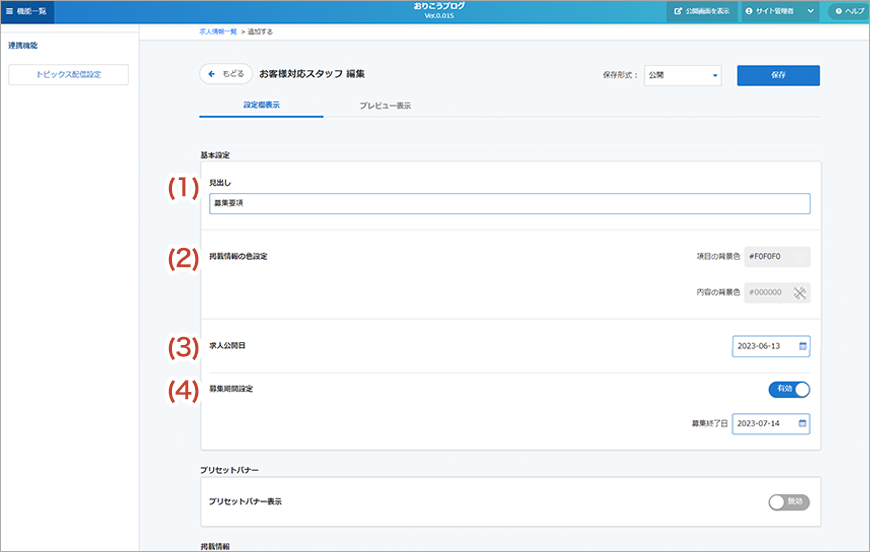Open the 求人情報一覧 breadcrumb link

219,32
